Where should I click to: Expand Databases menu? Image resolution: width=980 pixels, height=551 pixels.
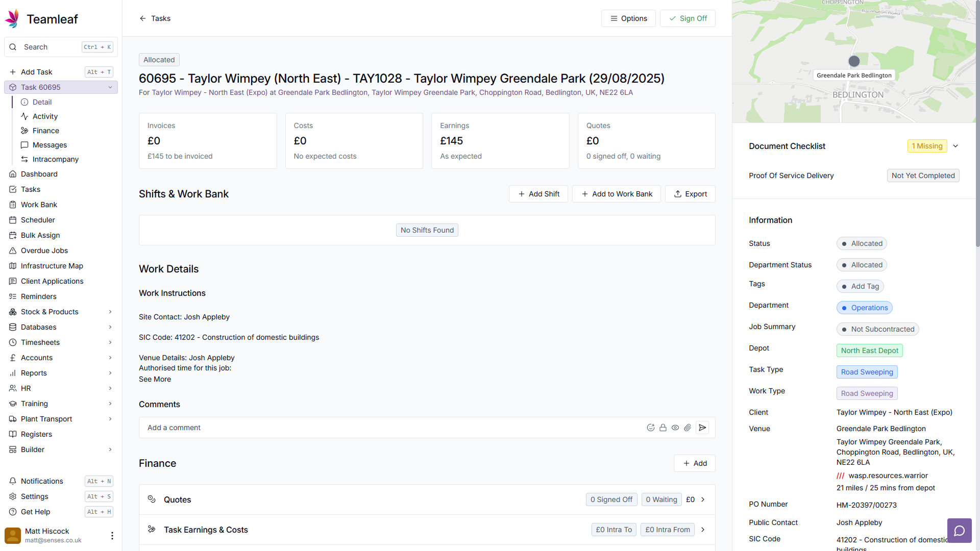[110, 327]
